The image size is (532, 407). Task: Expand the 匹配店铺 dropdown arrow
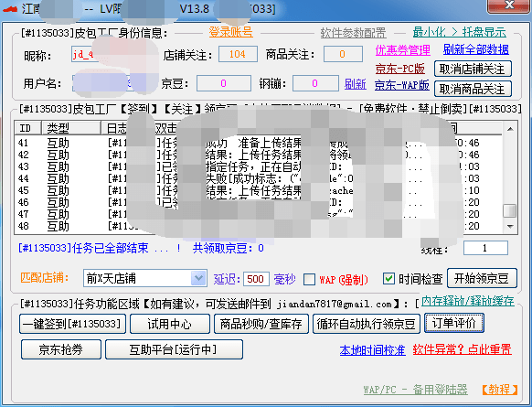[x=198, y=278]
